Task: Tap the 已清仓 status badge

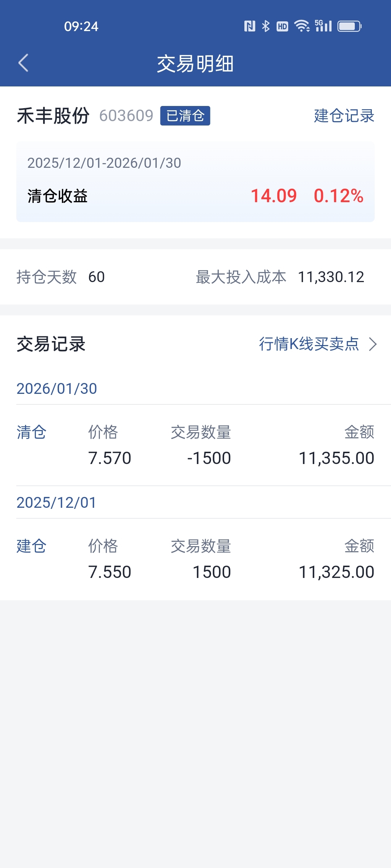Action: coord(185,116)
